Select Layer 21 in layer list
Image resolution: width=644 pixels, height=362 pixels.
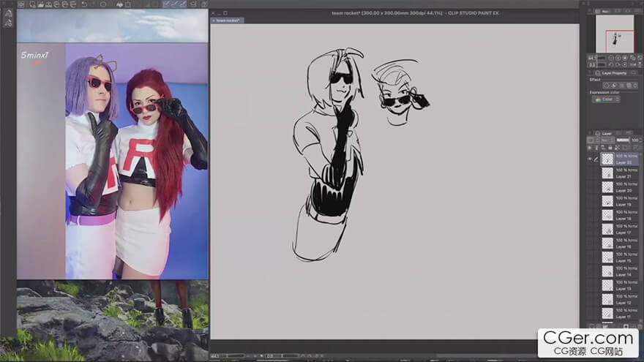point(619,173)
